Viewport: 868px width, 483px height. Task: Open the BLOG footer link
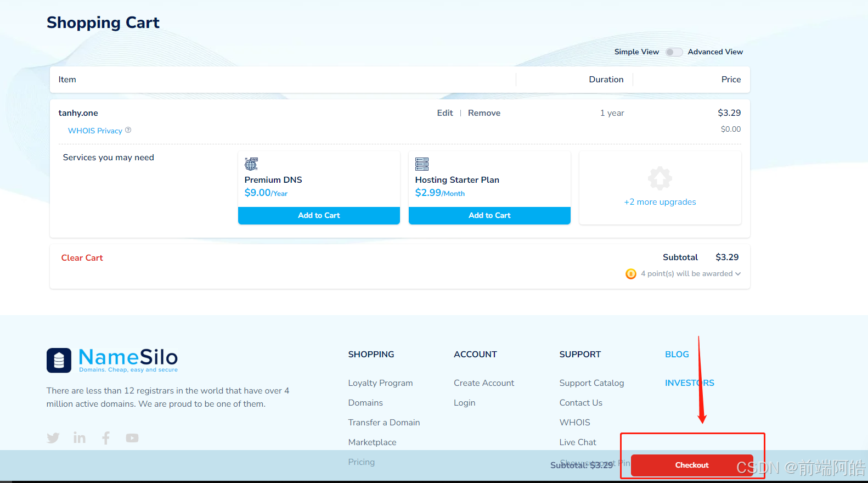pyautogui.click(x=677, y=355)
